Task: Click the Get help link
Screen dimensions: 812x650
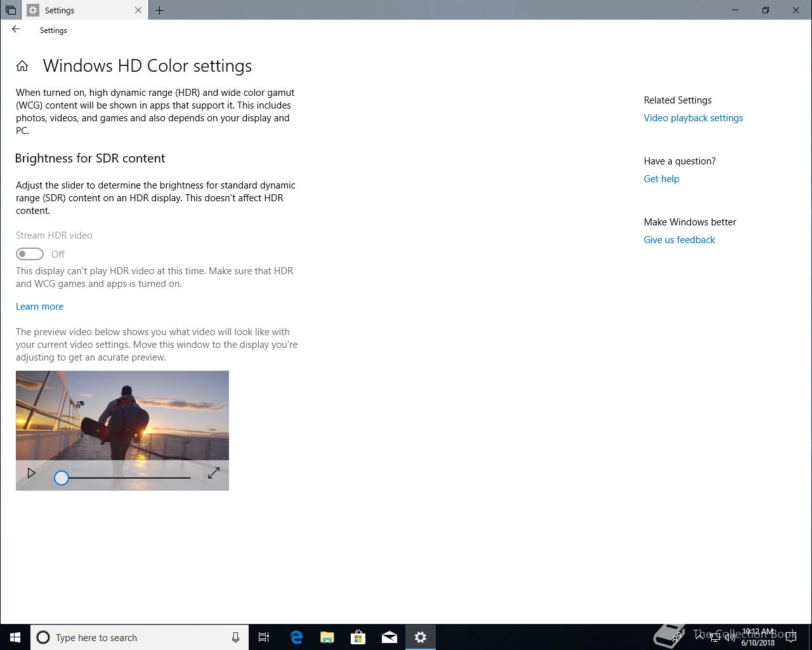Action: [662, 179]
